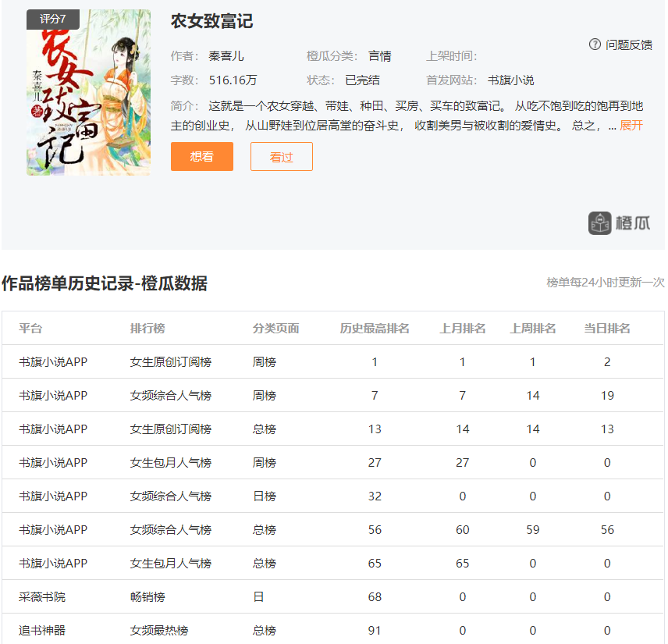Select the status value 已完结
The width and height of the screenshot is (668, 644).
362,80
